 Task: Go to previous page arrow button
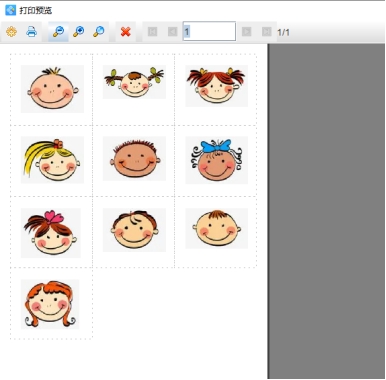click(x=172, y=32)
